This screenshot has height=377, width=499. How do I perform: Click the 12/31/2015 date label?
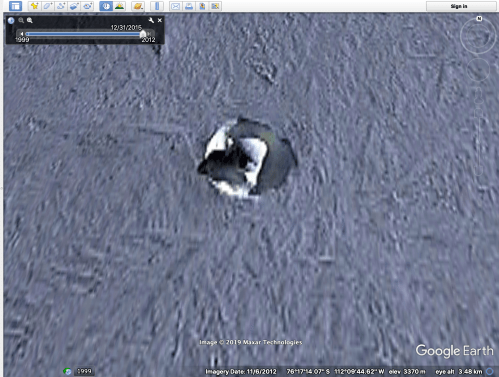point(126,27)
